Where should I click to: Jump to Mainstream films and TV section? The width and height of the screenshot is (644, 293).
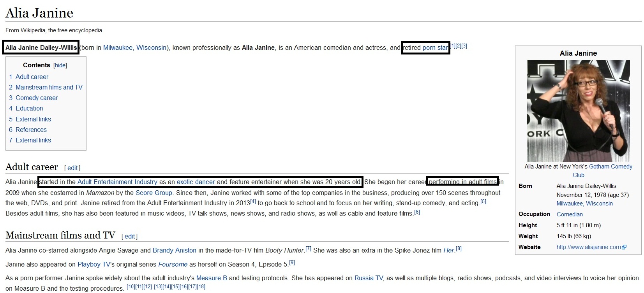pyautogui.click(x=49, y=88)
